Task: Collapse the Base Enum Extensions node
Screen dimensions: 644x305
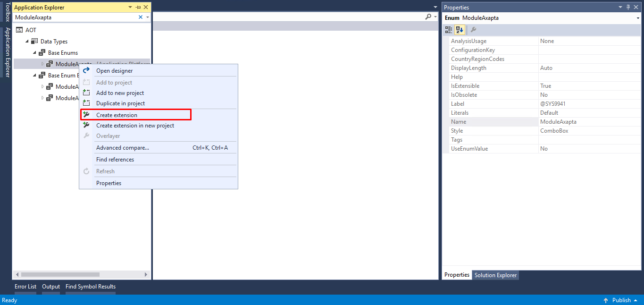Action: tap(34, 76)
